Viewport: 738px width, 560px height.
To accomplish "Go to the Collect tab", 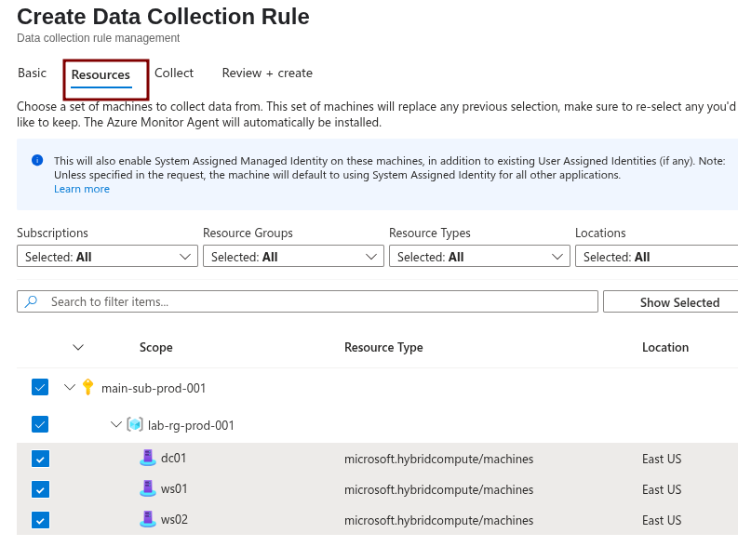I will (174, 73).
